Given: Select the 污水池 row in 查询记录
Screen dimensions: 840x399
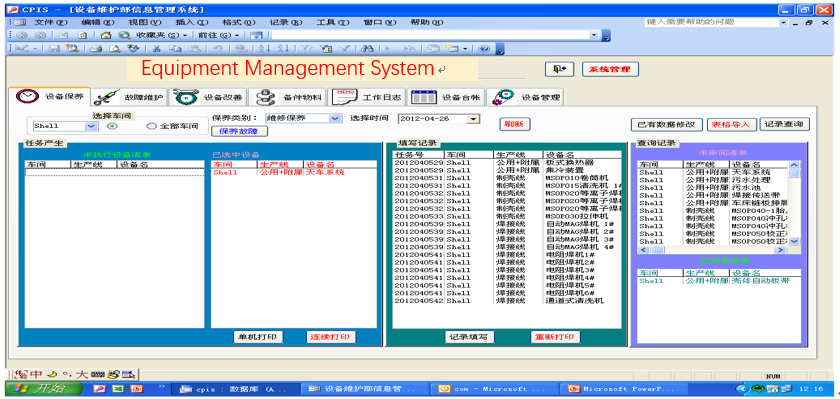Looking at the screenshot, I should [x=713, y=187].
